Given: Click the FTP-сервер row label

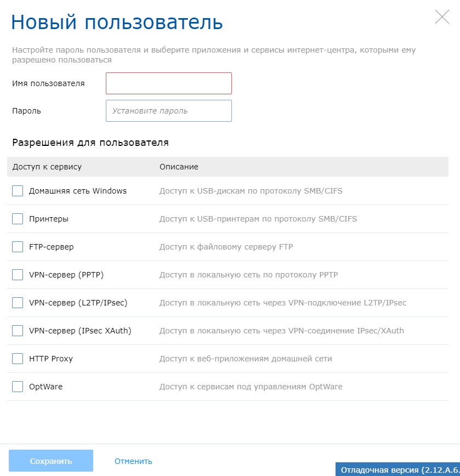Looking at the screenshot, I should 52,247.
